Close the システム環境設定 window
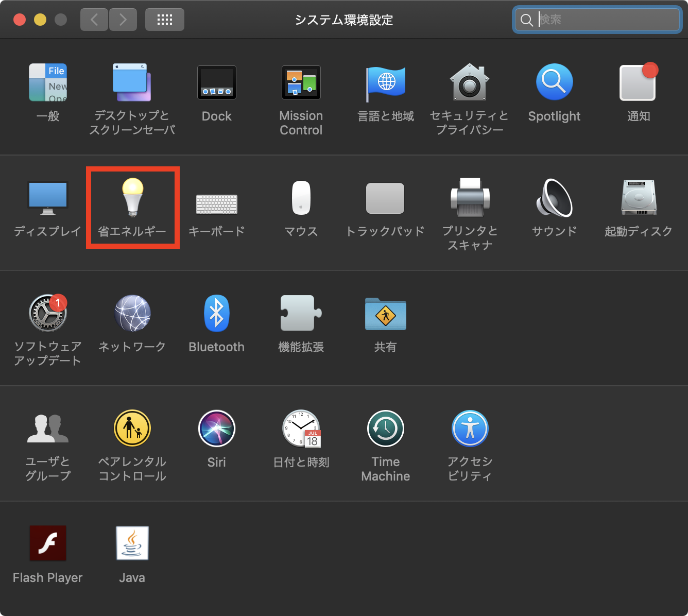Image resolution: width=688 pixels, height=616 pixels. coord(20,20)
